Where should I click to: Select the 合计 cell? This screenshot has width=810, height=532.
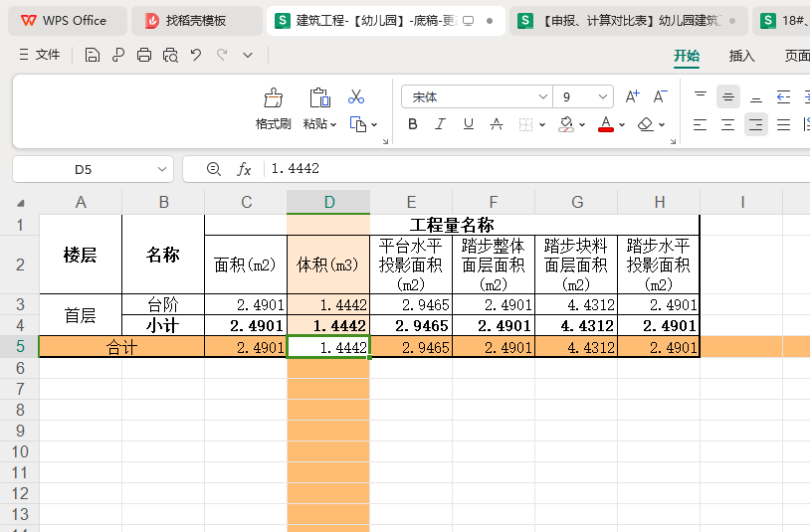(122, 347)
